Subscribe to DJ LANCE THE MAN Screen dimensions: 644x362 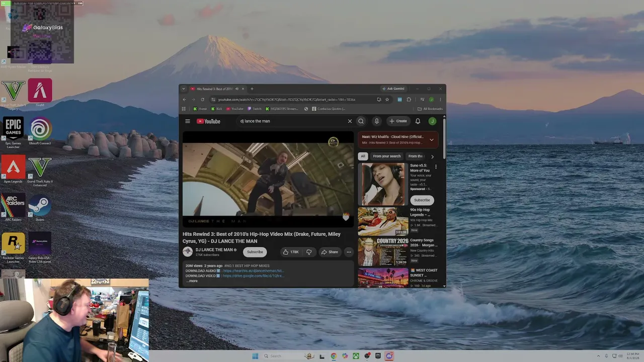point(255,252)
